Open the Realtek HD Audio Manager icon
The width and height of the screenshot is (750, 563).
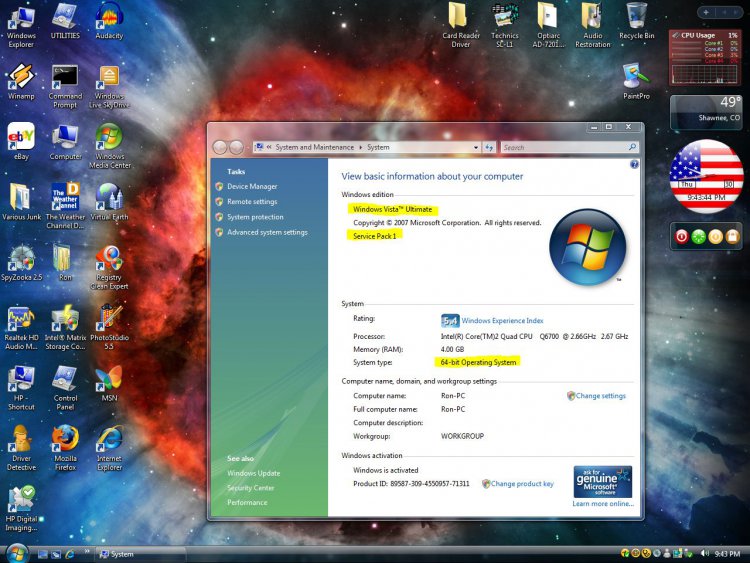click(x=21, y=329)
